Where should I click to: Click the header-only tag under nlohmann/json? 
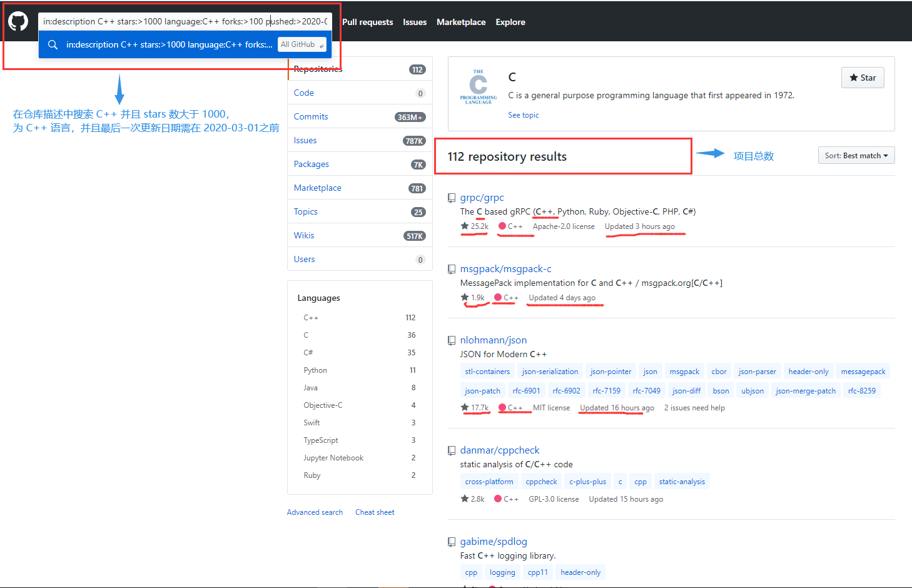pos(808,372)
